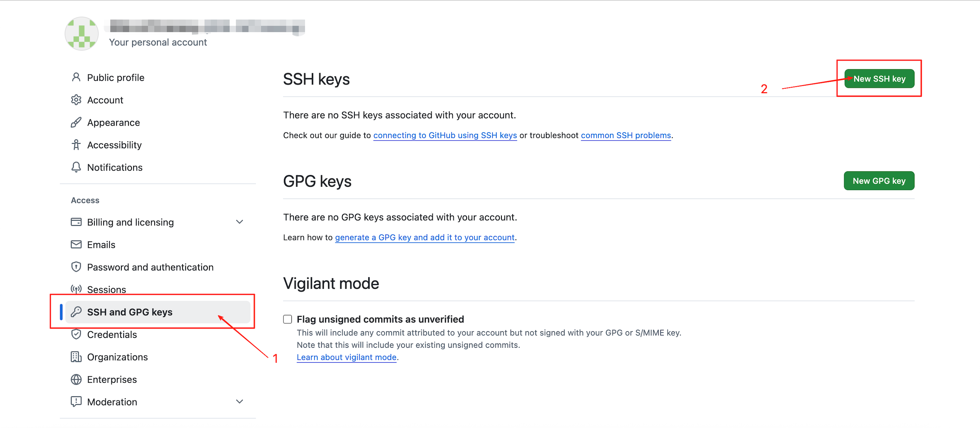Click the Enterprises globe icon

pyautogui.click(x=76, y=379)
